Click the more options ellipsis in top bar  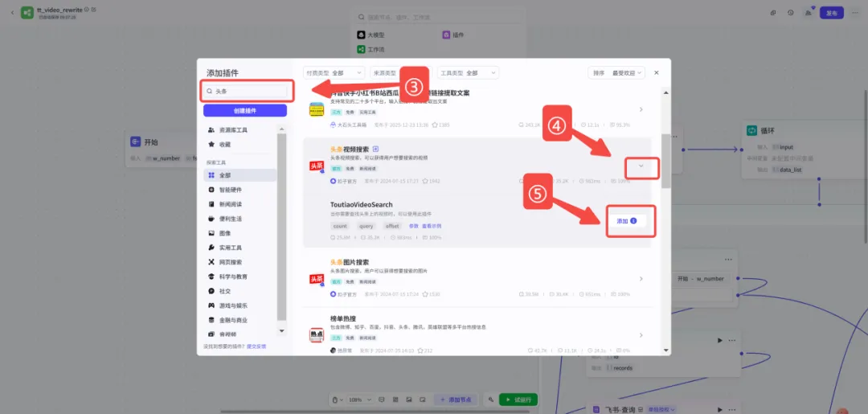coord(855,13)
